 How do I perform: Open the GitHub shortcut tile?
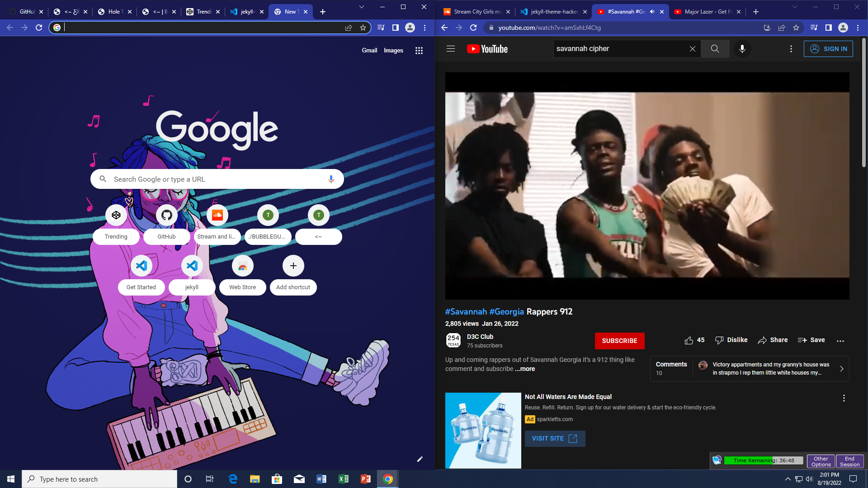click(166, 215)
